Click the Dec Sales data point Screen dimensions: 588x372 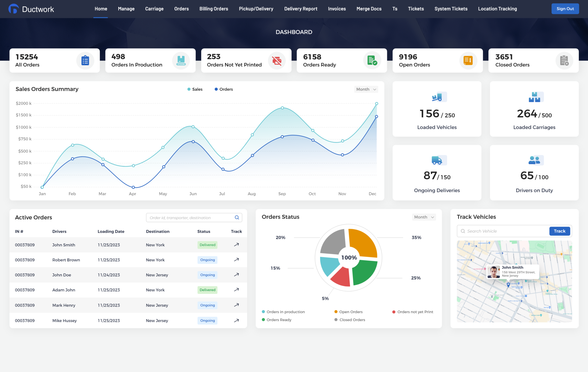click(x=376, y=104)
